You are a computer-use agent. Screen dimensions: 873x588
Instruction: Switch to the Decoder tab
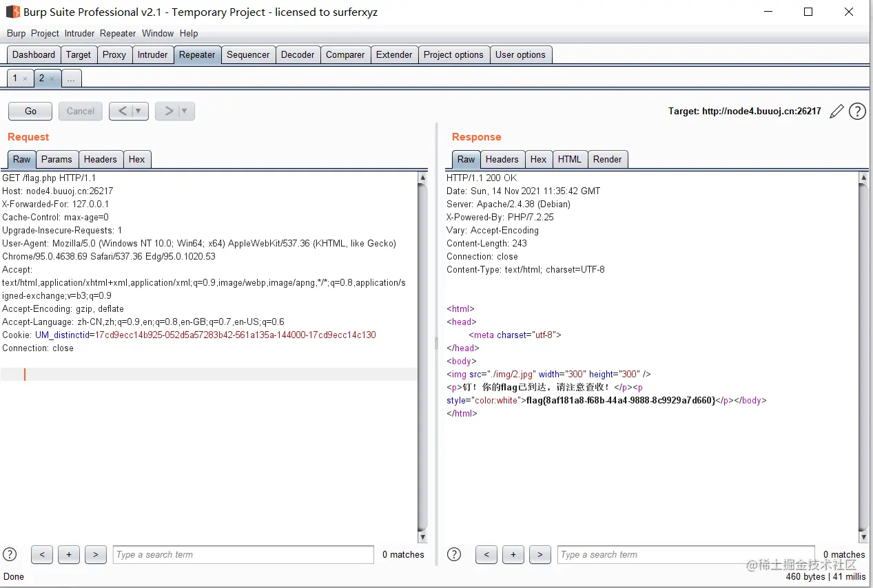coord(298,54)
